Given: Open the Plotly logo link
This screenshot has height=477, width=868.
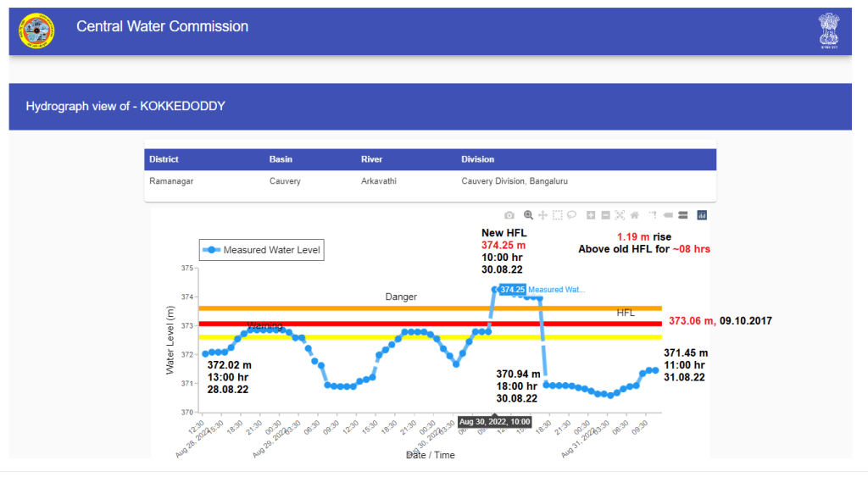Looking at the screenshot, I should 702,215.
